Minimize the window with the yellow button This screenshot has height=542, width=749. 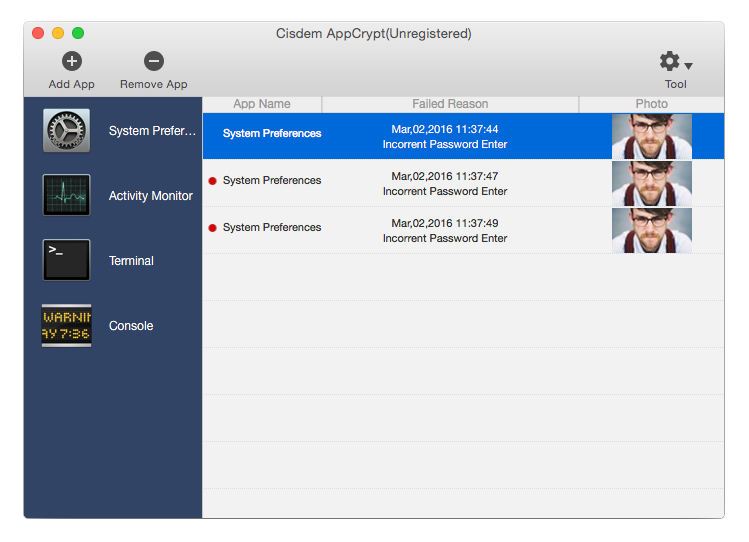point(58,33)
